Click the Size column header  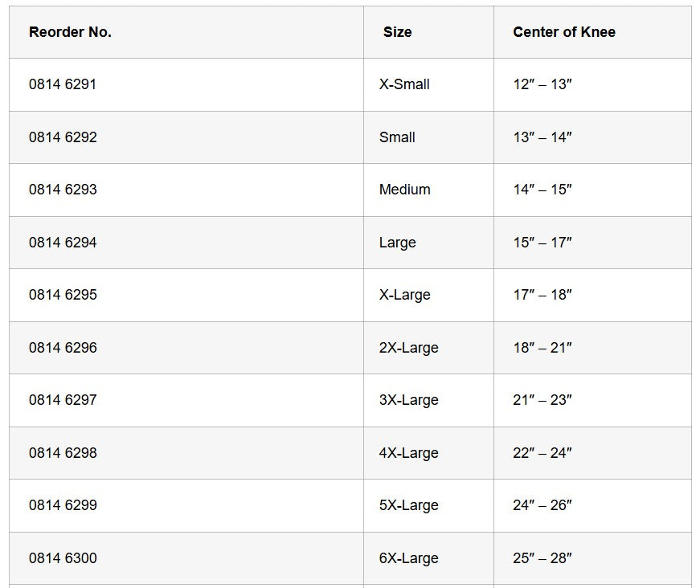[397, 32]
